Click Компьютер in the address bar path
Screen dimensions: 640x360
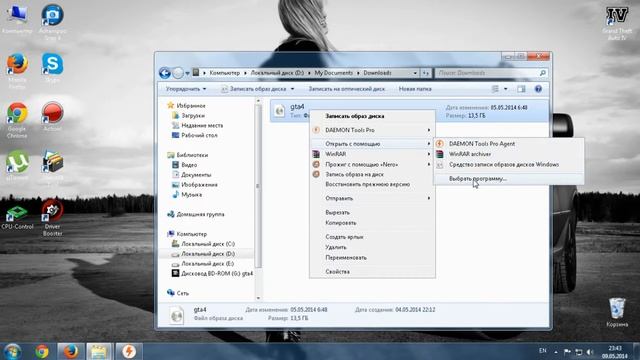[x=224, y=73]
